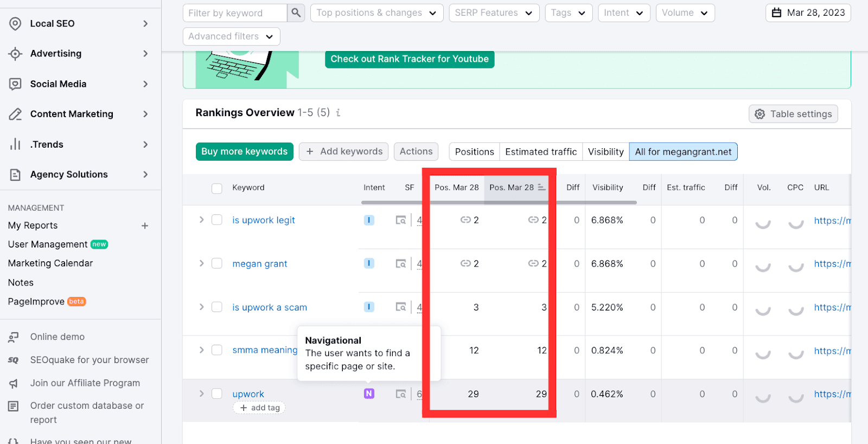Image resolution: width=868 pixels, height=444 pixels.
Task: Click the horizontal table scrollbar under the headers
Action: tap(499, 202)
